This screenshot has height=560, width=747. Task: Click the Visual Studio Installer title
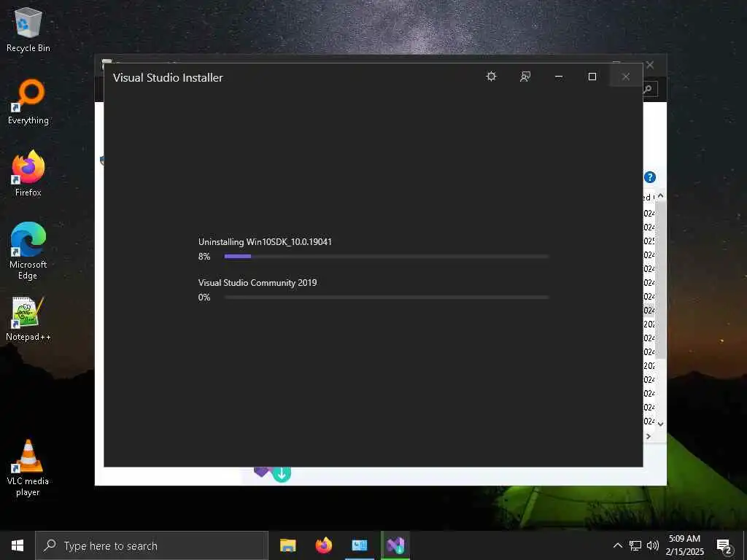coord(168,77)
